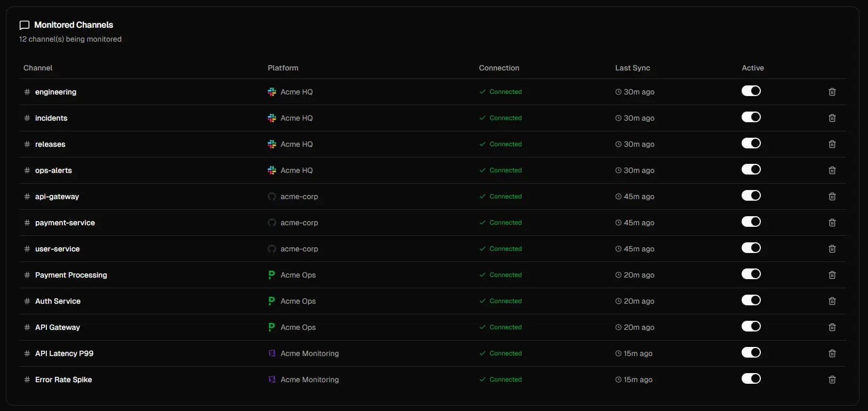
Task: Click 15m ago sync time for Error Rate Spike
Action: pos(634,380)
